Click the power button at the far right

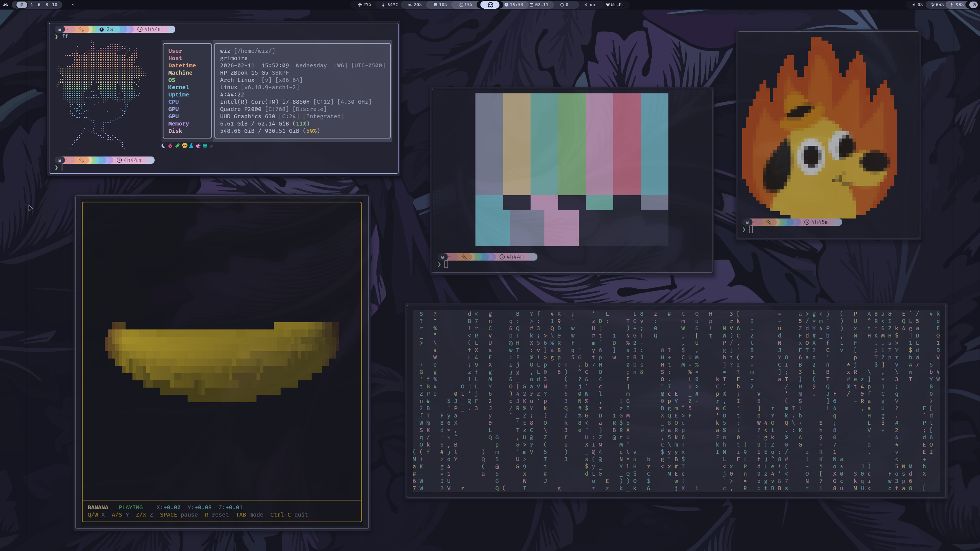pos(973,5)
